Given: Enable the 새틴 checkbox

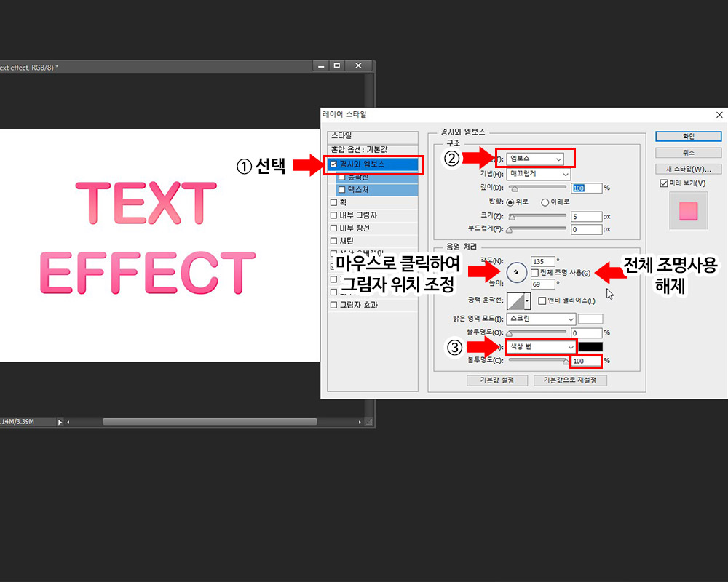Looking at the screenshot, I should [333, 241].
